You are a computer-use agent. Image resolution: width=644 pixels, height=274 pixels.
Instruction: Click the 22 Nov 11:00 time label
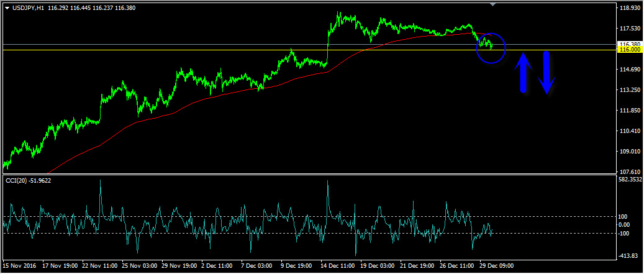pyautogui.click(x=99, y=266)
